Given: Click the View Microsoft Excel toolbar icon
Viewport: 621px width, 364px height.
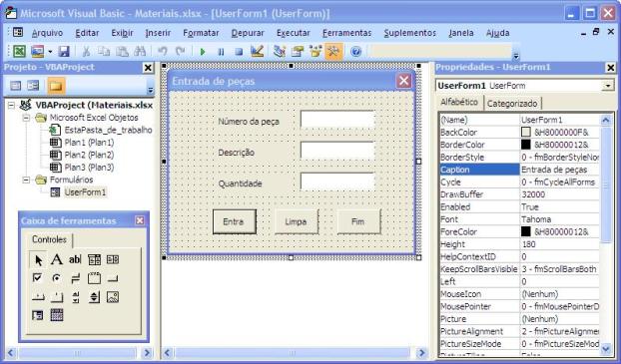Looking at the screenshot, I should 19,52.
